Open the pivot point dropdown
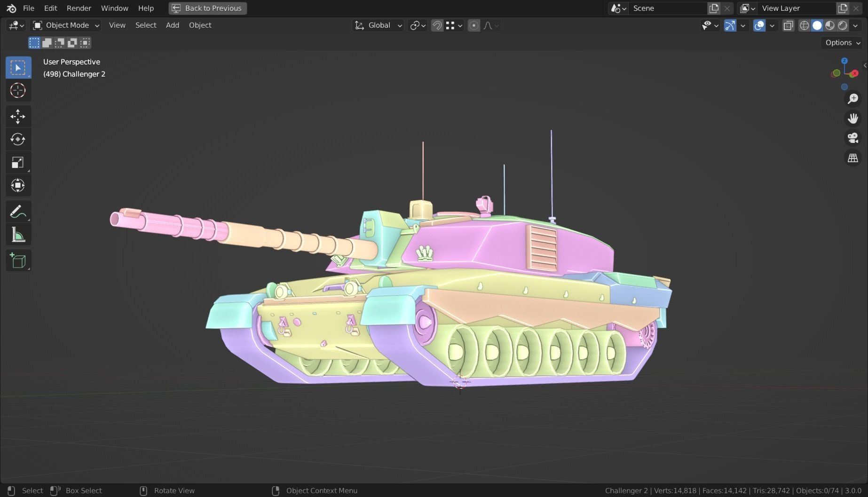Image resolution: width=868 pixels, height=497 pixels. pos(418,25)
